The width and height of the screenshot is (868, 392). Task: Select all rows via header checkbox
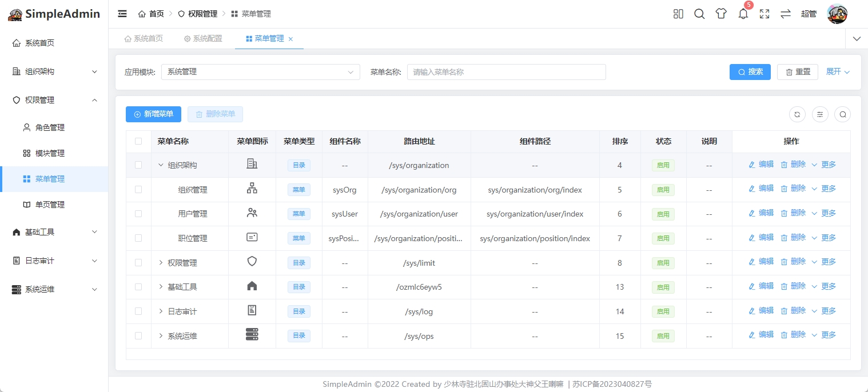(138, 141)
